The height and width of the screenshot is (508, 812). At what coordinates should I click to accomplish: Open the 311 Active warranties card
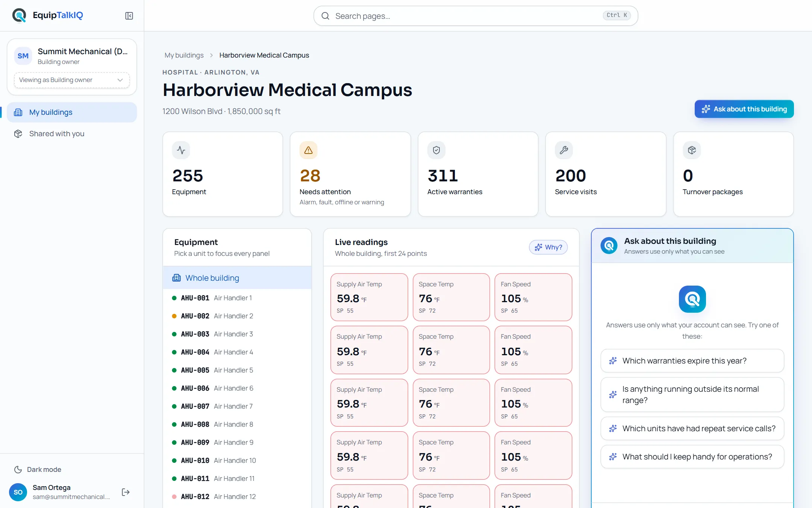[478, 174]
